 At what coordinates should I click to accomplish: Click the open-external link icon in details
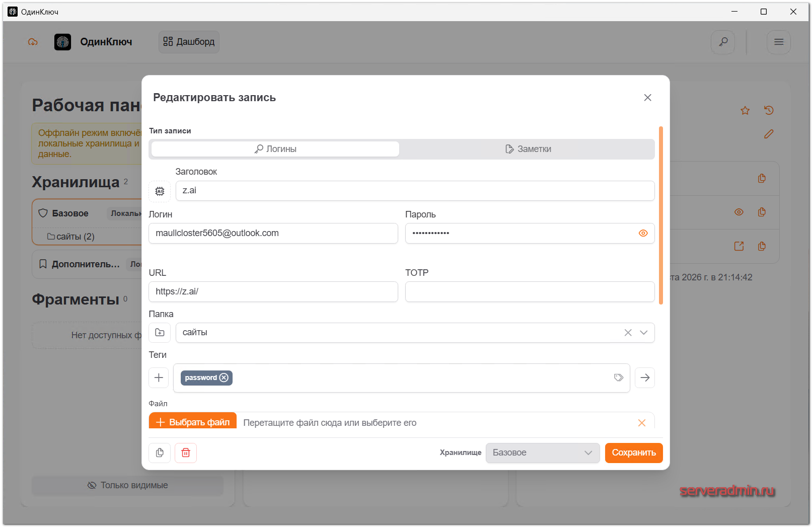click(739, 246)
